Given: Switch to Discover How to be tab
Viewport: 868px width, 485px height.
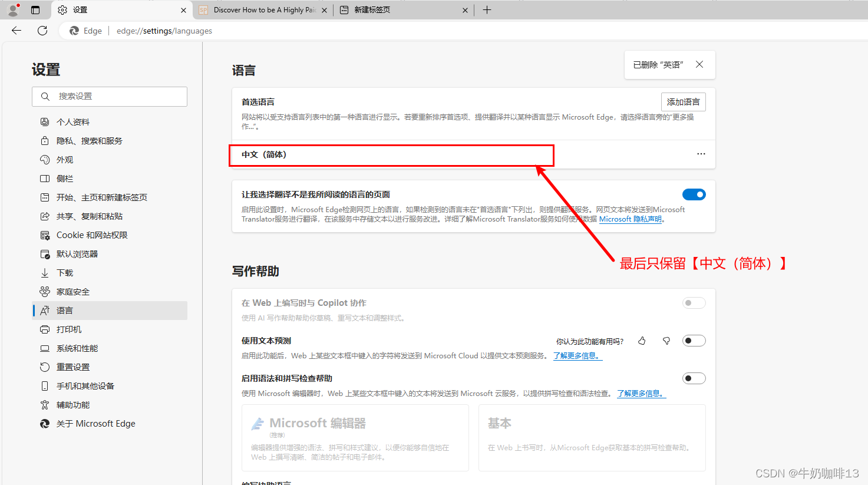Looking at the screenshot, I should tap(263, 10).
